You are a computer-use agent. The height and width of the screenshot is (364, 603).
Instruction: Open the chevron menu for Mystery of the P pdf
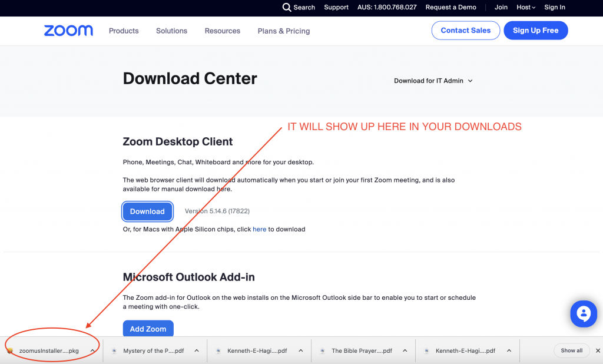coord(197,350)
